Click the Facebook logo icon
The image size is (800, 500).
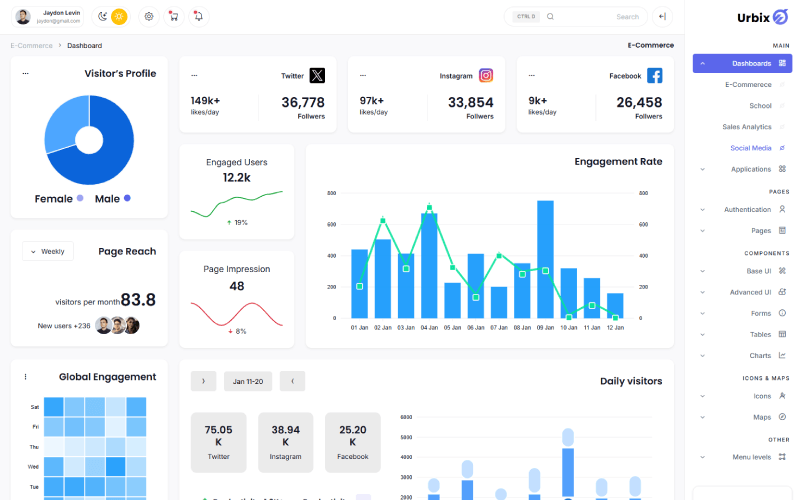(x=654, y=75)
